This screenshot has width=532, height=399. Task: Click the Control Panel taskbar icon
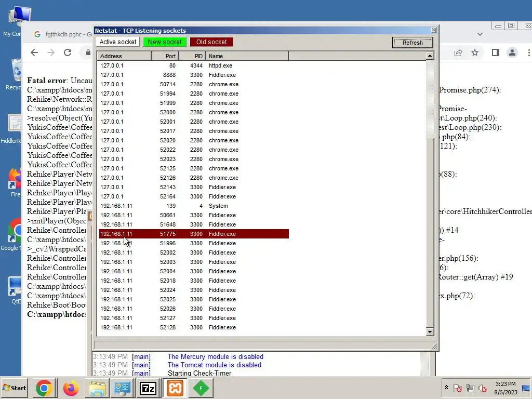(122, 388)
